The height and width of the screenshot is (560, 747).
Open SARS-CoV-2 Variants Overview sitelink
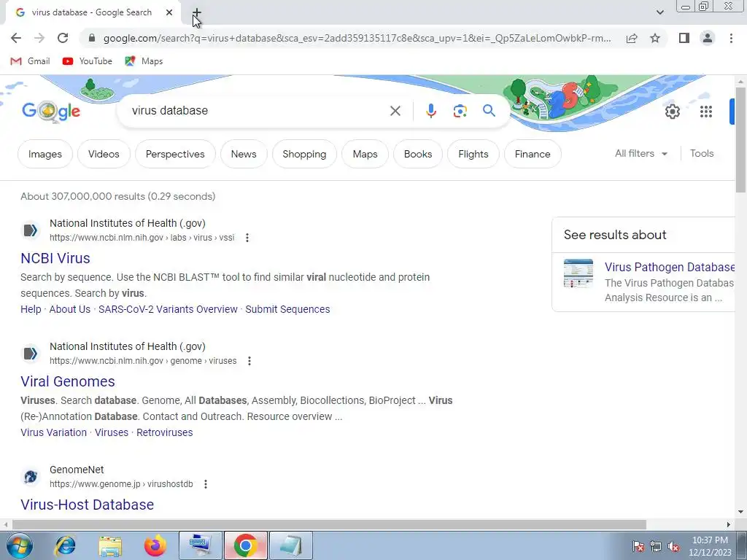[x=168, y=309]
